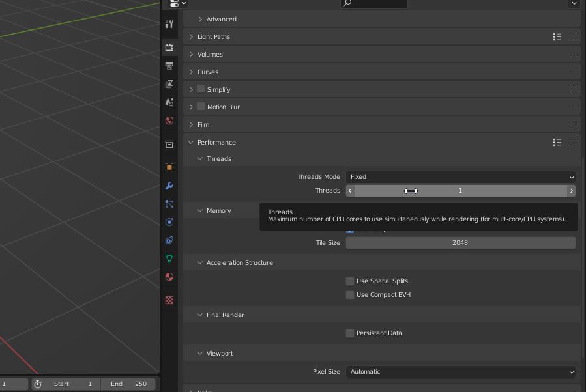Viewport: 586px width, 392px height.
Task: Click the search magnifier icon
Action: 347,3
